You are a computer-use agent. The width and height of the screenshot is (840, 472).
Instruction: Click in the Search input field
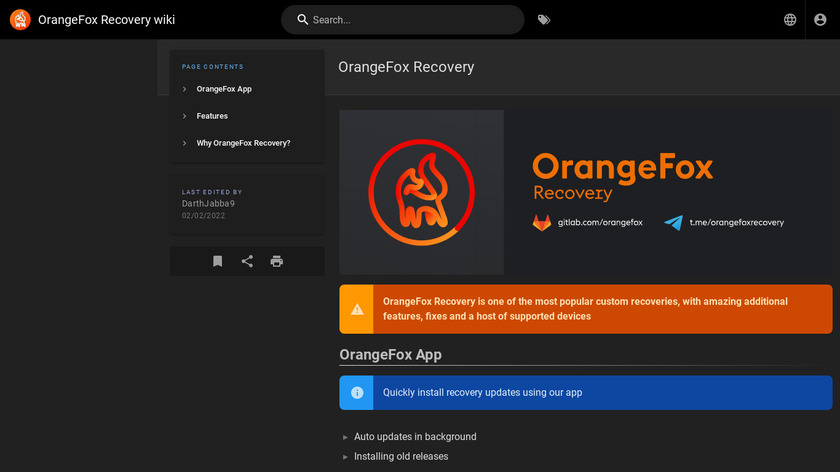coord(410,20)
